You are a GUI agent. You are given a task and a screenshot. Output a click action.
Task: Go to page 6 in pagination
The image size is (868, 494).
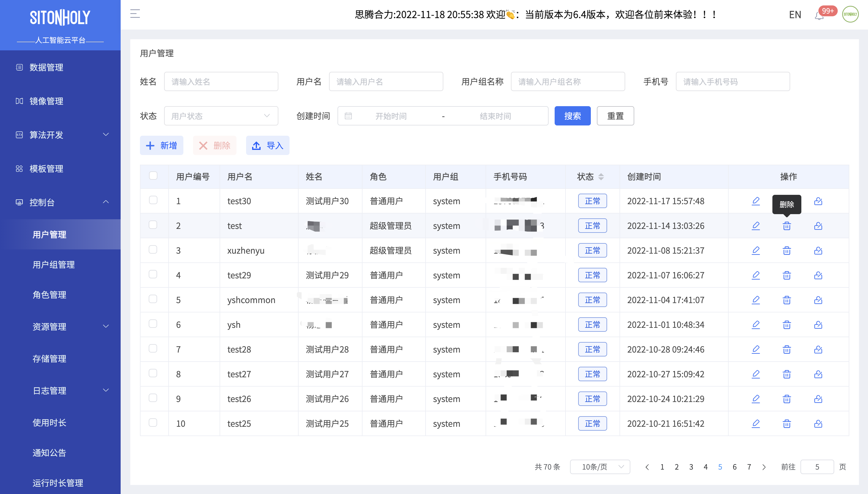pyautogui.click(x=734, y=467)
